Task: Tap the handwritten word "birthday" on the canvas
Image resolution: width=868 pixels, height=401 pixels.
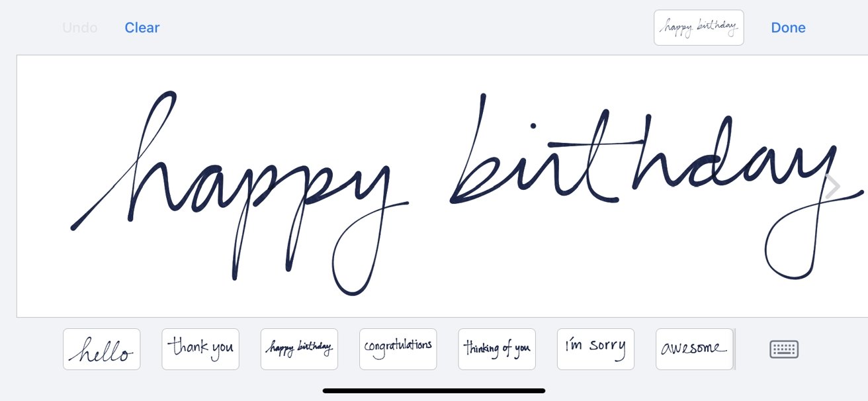Action: pos(655,187)
